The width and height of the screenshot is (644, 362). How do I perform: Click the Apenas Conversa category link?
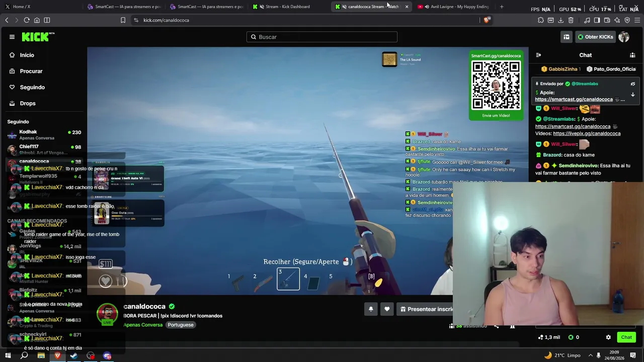pos(143,325)
